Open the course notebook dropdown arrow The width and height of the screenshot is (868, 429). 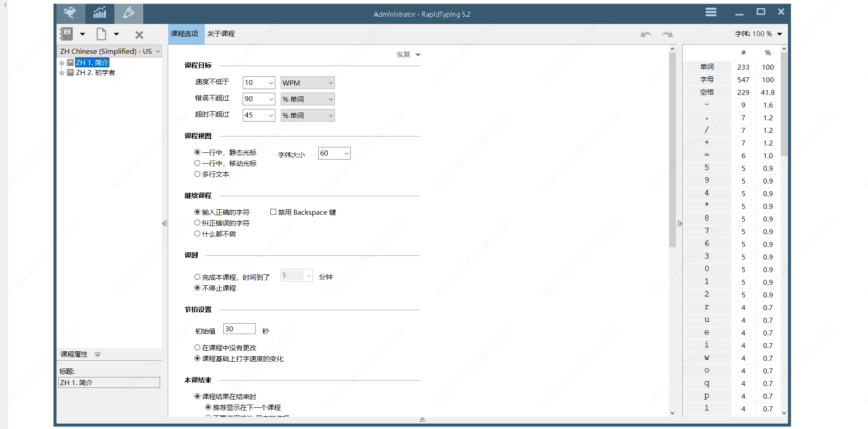pos(82,34)
